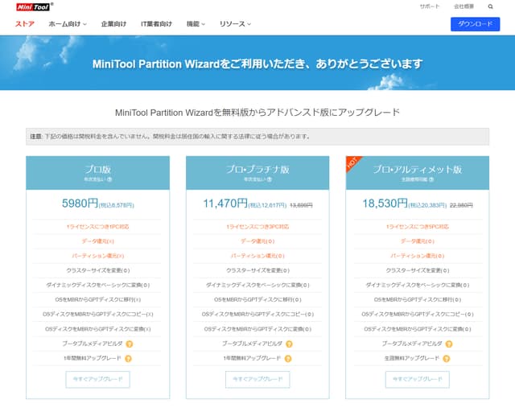
Task: Click OSをMBRからGPTディスクに移行 row in プロ版 card
Action: [x=98, y=299]
